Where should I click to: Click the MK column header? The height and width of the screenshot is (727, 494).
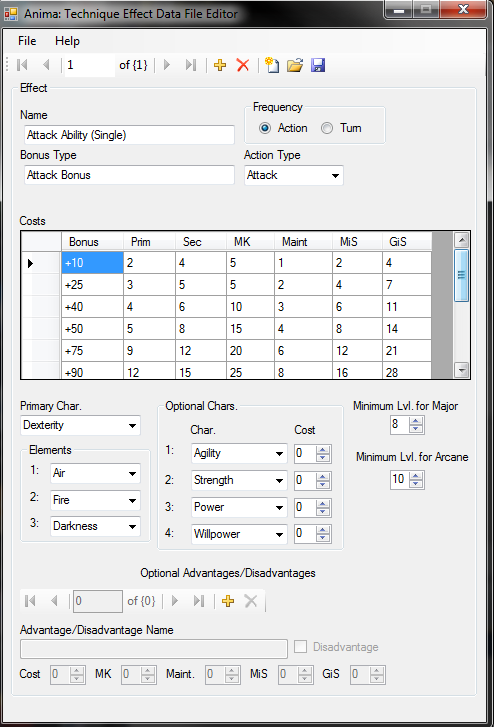pyautogui.click(x=250, y=242)
